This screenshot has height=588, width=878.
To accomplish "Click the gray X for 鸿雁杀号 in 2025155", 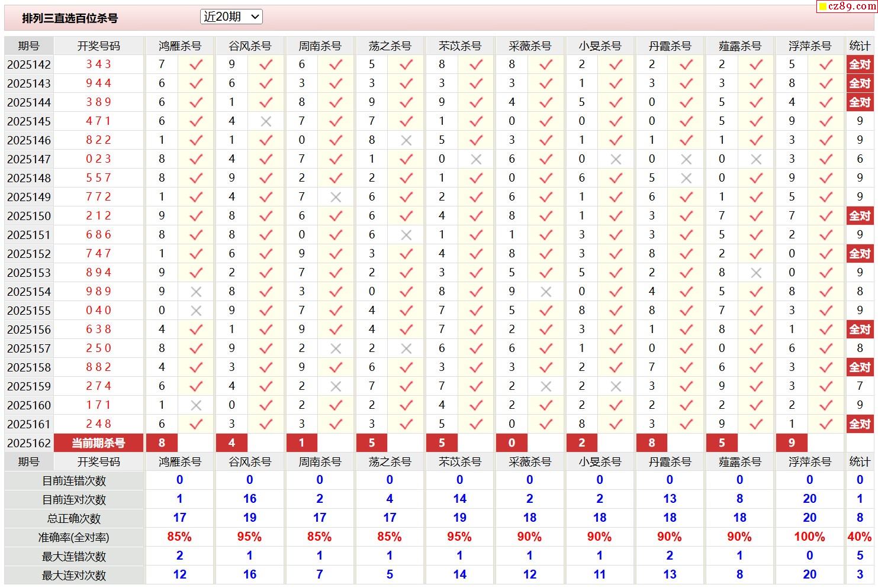I will [x=196, y=311].
